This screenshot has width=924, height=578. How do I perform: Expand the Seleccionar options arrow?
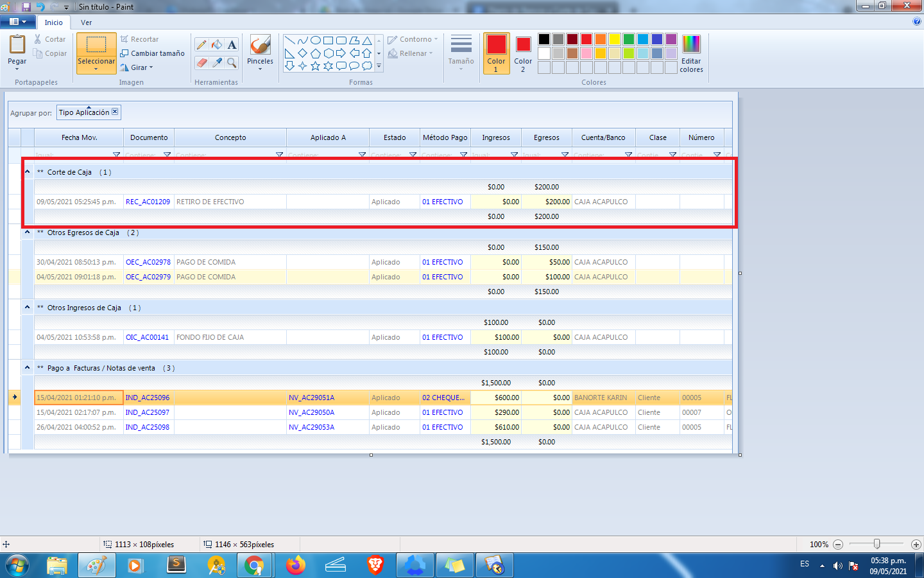tap(96, 69)
